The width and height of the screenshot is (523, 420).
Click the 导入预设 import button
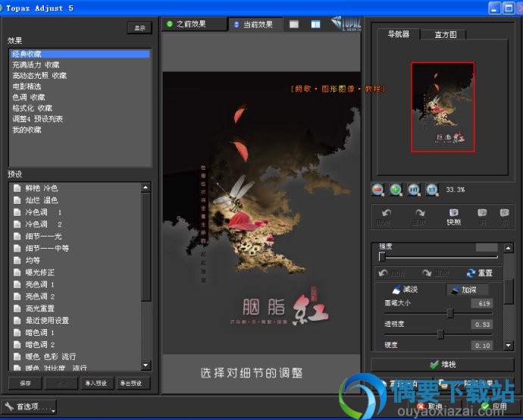pos(96,384)
